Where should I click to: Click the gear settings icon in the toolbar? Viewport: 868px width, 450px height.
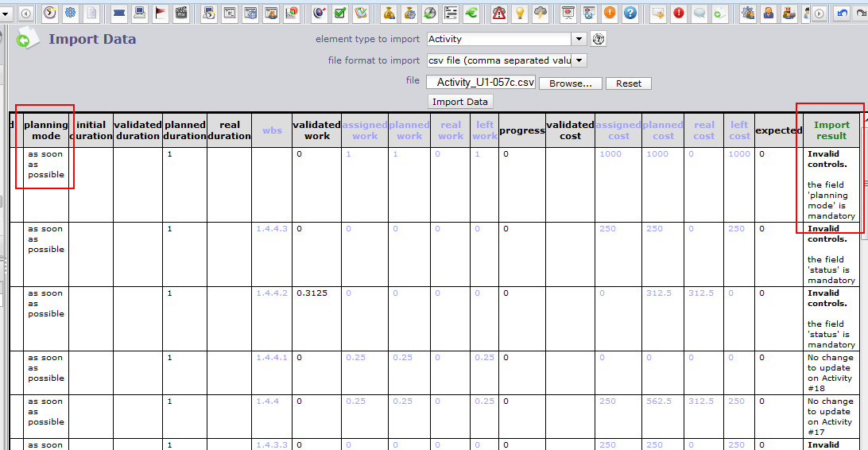coord(71,13)
